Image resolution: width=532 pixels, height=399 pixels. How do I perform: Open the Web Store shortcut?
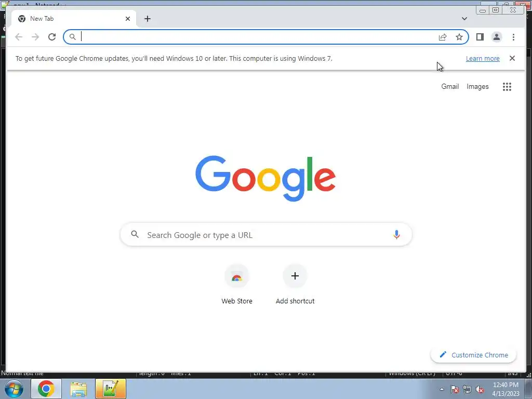point(237,284)
